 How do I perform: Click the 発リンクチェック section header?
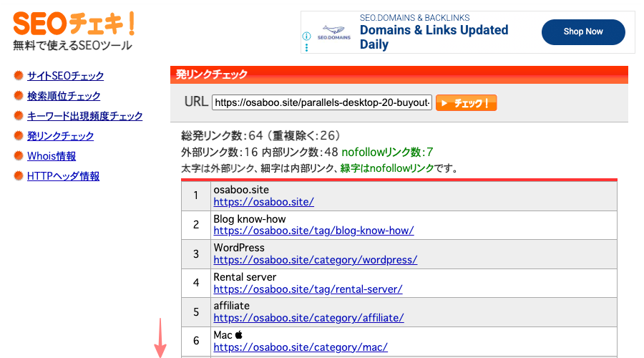click(399, 74)
